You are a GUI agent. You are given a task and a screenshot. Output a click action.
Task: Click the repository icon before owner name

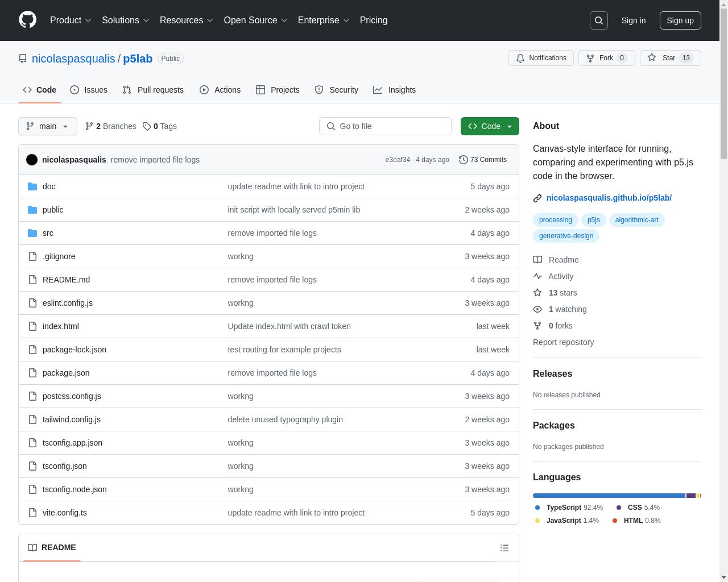tap(23, 59)
